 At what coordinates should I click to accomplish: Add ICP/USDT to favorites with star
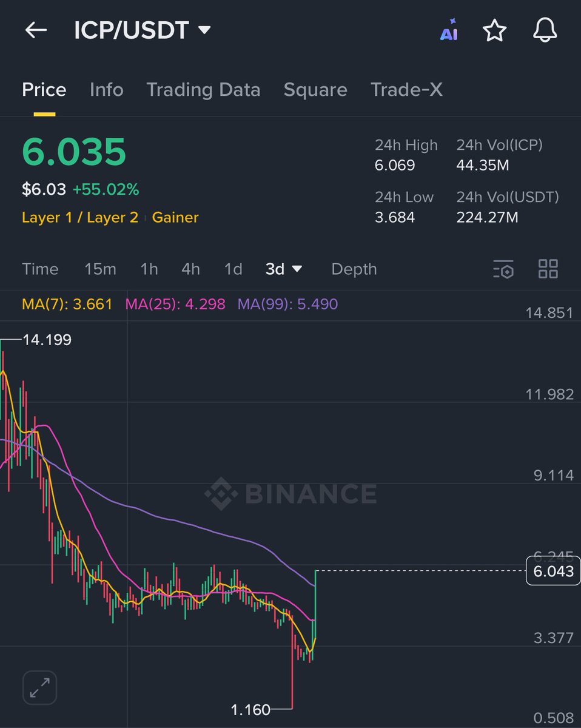point(494,31)
